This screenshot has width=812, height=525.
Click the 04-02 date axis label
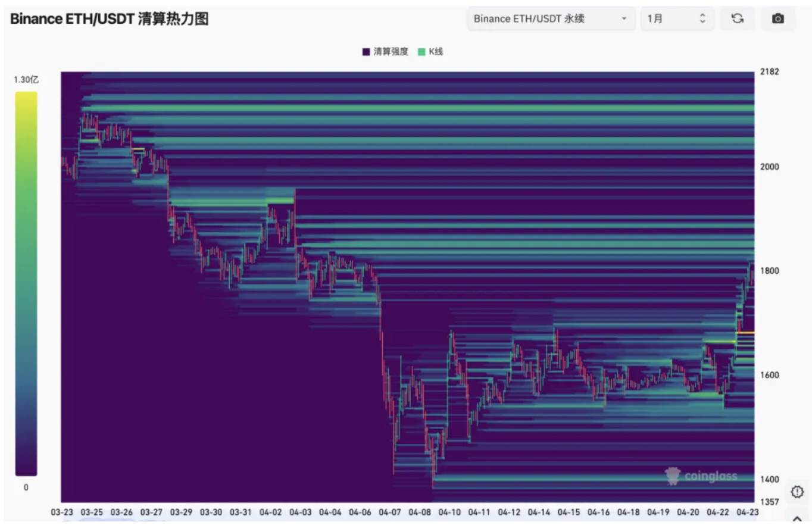tap(270, 512)
